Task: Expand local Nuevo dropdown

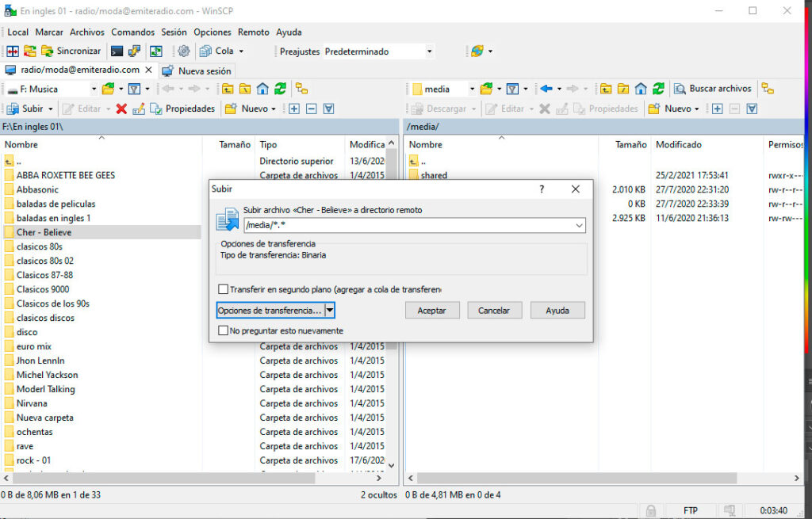Action: [x=274, y=109]
